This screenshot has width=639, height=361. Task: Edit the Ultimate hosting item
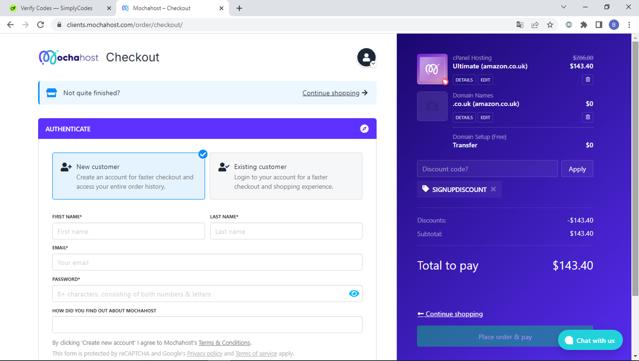pyautogui.click(x=485, y=80)
